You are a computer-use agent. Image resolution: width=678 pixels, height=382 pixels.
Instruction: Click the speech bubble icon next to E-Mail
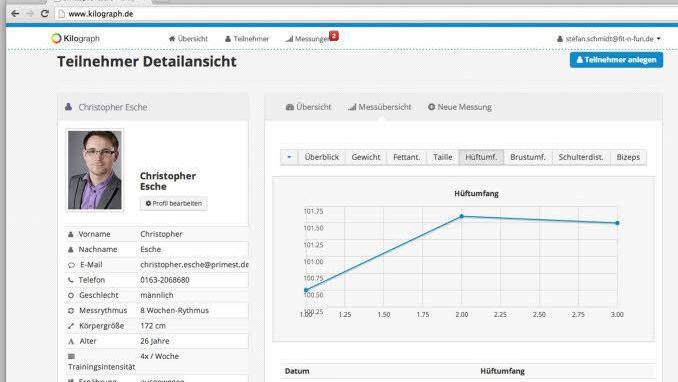[x=71, y=265]
